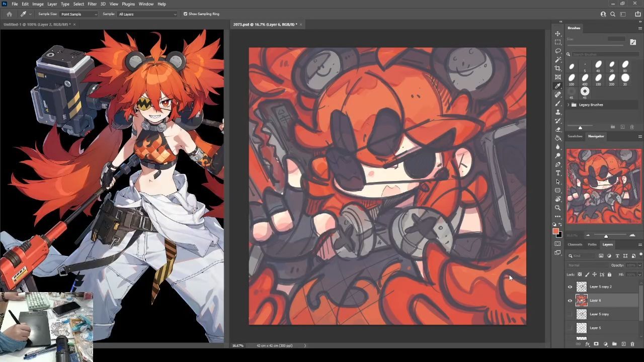The height and width of the screenshot is (362, 644).
Task: Select the Hand tool
Action: pos(557,199)
